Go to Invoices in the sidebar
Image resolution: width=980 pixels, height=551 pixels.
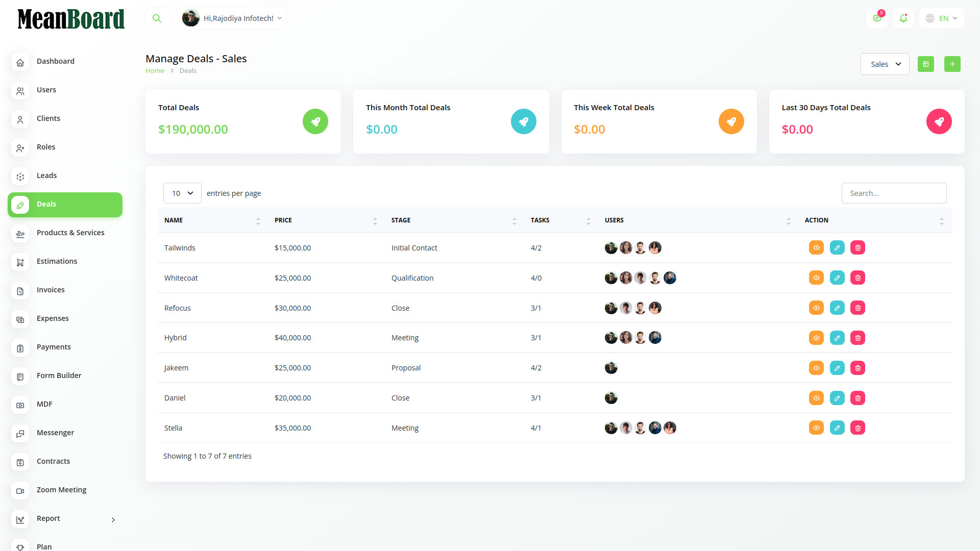point(51,290)
